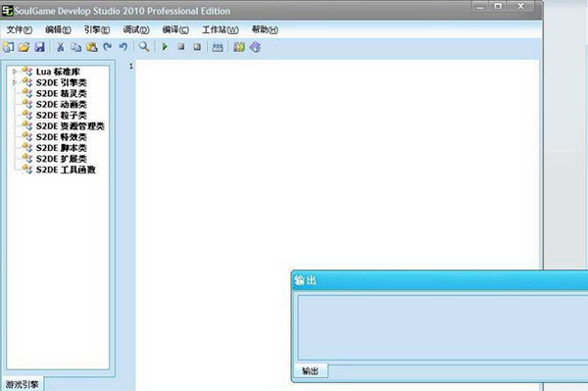Image resolution: width=588 pixels, height=391 pixels.
Task: Run the script with the green play icon
Action: [165, 47]
